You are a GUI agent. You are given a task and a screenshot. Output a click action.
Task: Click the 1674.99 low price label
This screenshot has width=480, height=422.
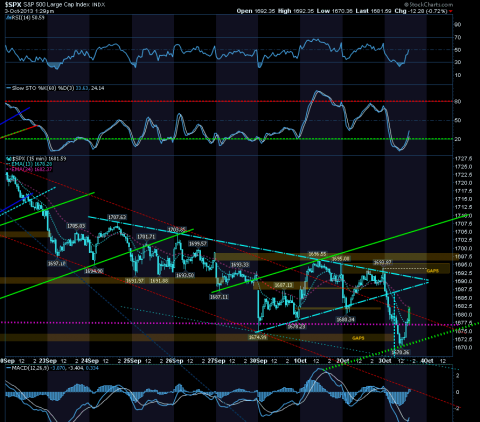[257, 338]
